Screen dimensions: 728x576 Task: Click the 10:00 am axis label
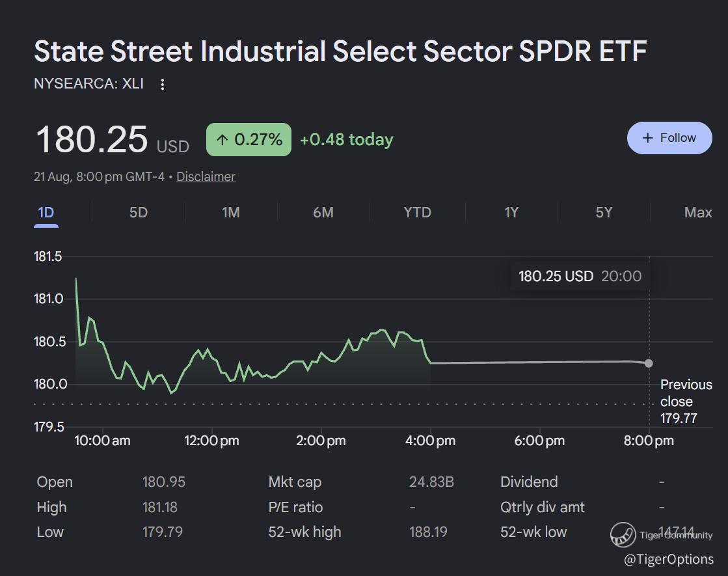point(102,441)
